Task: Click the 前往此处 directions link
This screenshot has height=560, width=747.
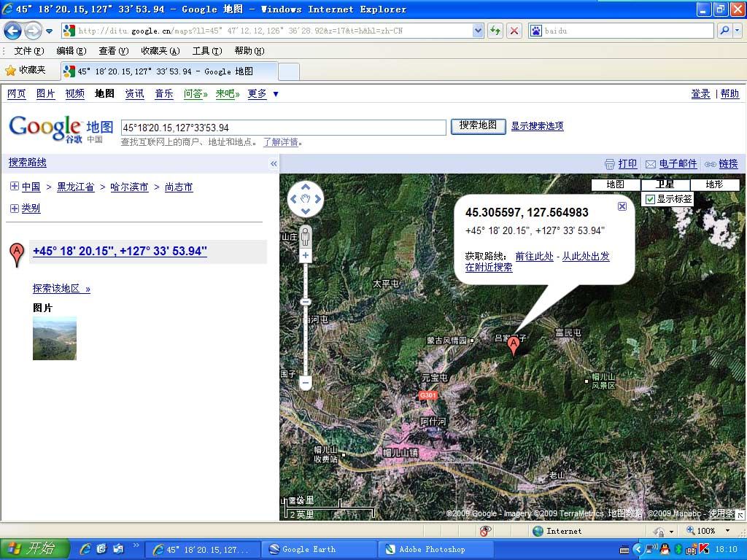Action: click(534, 257)
